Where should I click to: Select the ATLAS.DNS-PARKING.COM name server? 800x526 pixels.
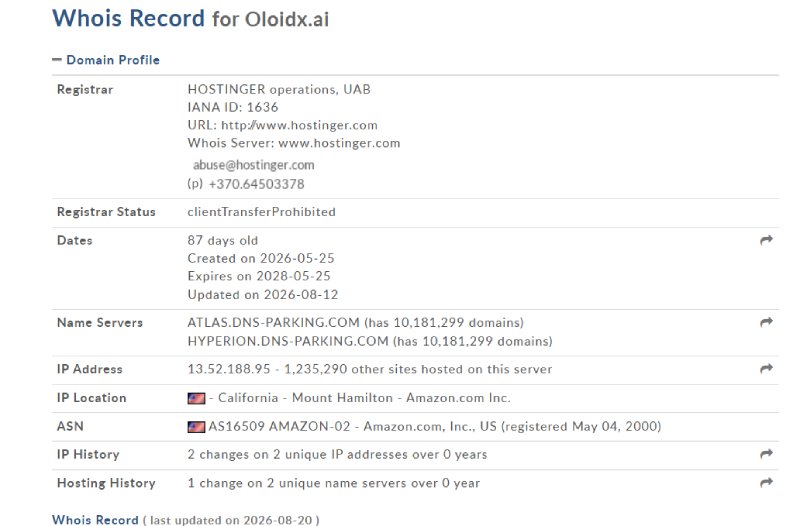273,322
